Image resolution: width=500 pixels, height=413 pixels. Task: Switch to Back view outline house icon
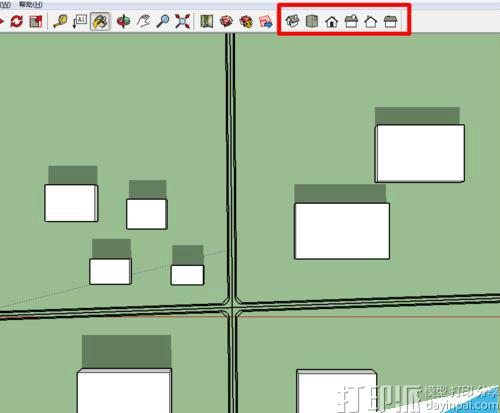click(x=371, y=22)
